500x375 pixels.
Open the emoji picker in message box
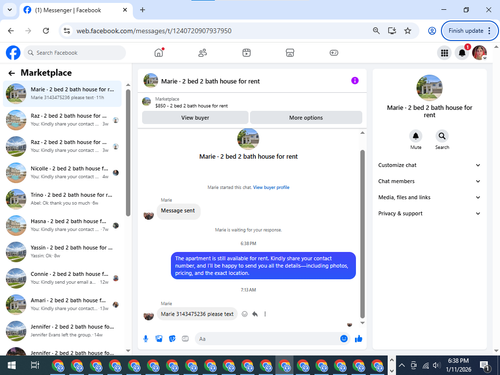pyautogui.click(x=344, y=339)
